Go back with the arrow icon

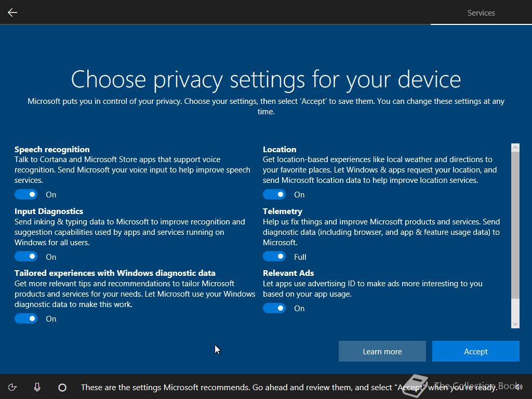(x=12, y=12)
